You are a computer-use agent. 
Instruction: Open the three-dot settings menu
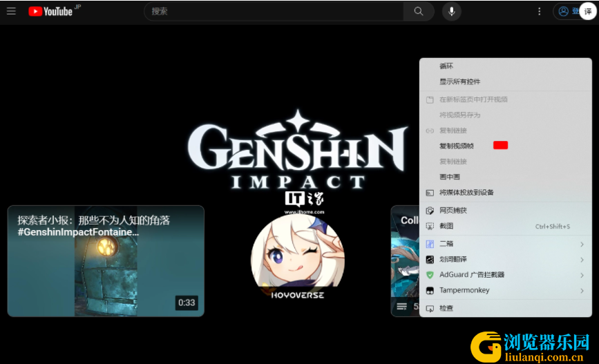pos(539,12)
